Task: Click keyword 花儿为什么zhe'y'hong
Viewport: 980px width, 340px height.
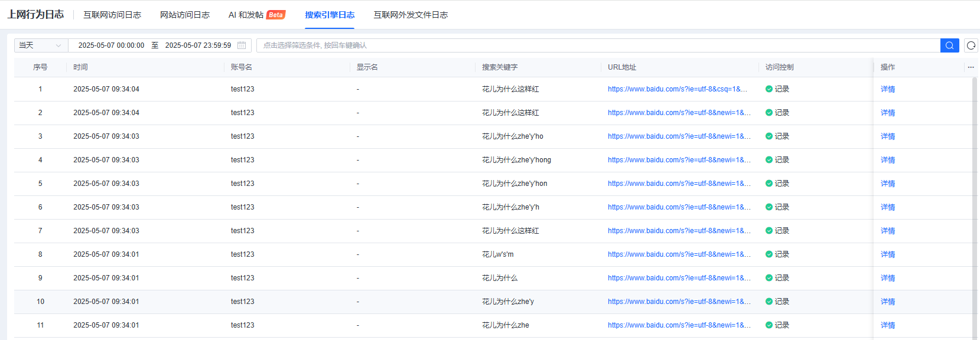Action: [516, 160]
